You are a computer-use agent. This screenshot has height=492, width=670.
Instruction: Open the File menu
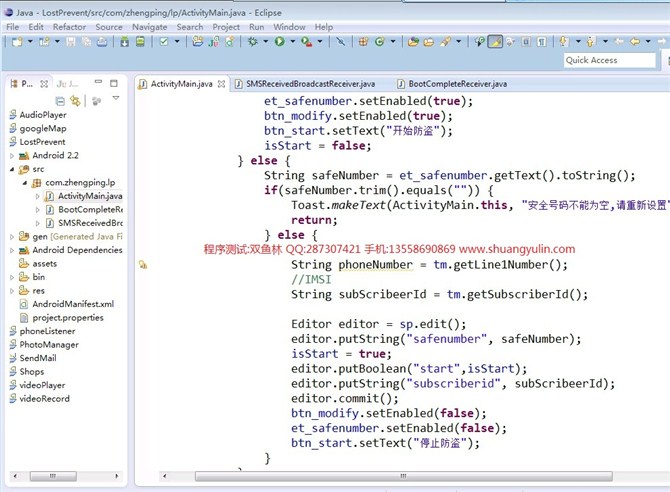pos(12,27)
